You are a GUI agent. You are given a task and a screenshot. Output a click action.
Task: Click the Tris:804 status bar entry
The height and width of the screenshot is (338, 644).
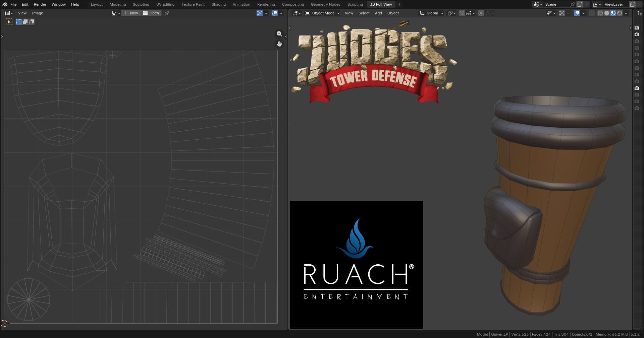pos(561,334)
